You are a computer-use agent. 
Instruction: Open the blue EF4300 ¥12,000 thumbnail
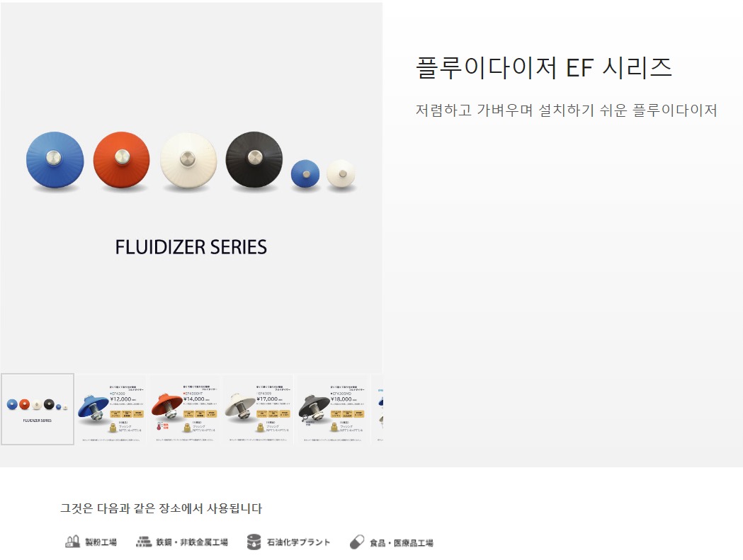pyautogui.click(x=111, y=409)
